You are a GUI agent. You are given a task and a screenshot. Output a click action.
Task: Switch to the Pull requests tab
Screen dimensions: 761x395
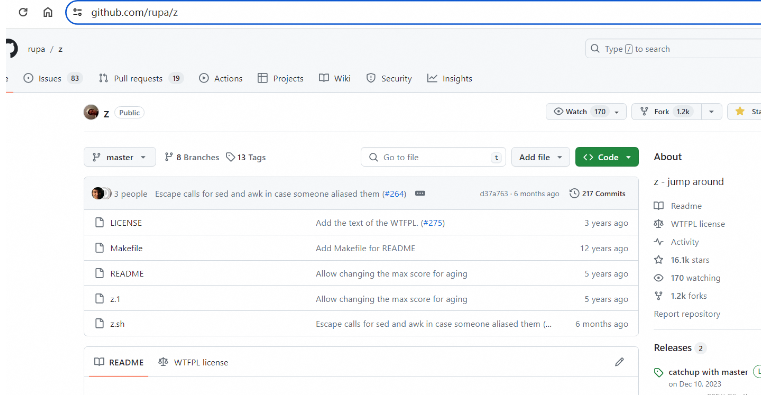click(x=141, y=78)
